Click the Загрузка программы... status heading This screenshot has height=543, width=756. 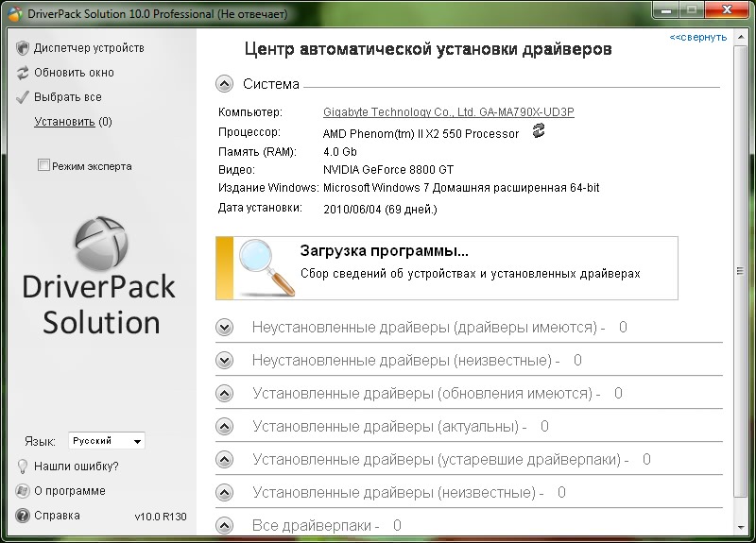385,251
